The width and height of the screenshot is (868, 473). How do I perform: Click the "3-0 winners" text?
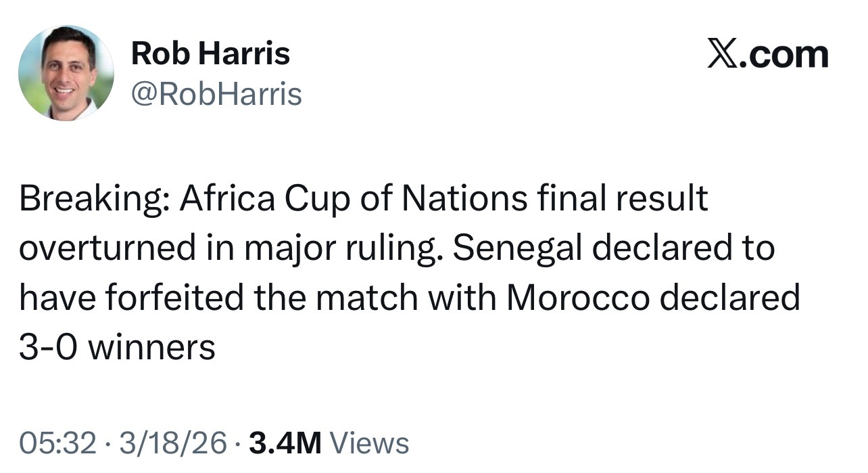coord(117,348)
